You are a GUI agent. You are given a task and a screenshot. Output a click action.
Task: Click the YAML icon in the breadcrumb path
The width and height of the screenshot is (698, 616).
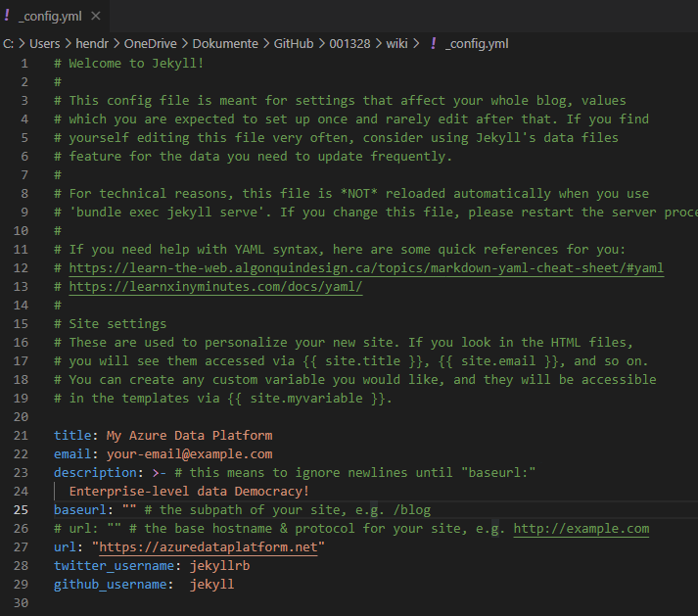tap(434, 43)
